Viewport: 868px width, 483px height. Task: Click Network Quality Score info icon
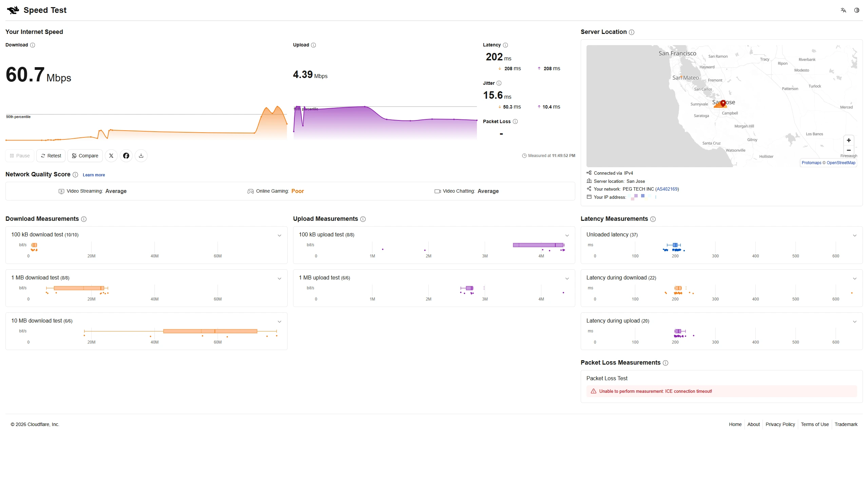[75, 175]
